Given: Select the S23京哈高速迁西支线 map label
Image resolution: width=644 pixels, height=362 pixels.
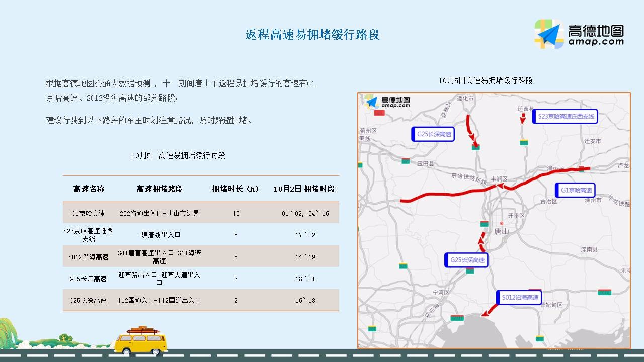Looking at the screenshot, I should (565, 117).
